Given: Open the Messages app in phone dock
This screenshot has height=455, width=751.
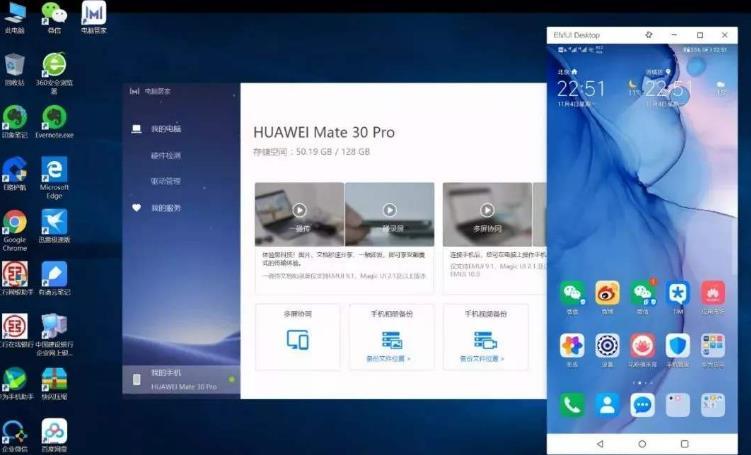Looking at the screenshot, I should point(643,405).
